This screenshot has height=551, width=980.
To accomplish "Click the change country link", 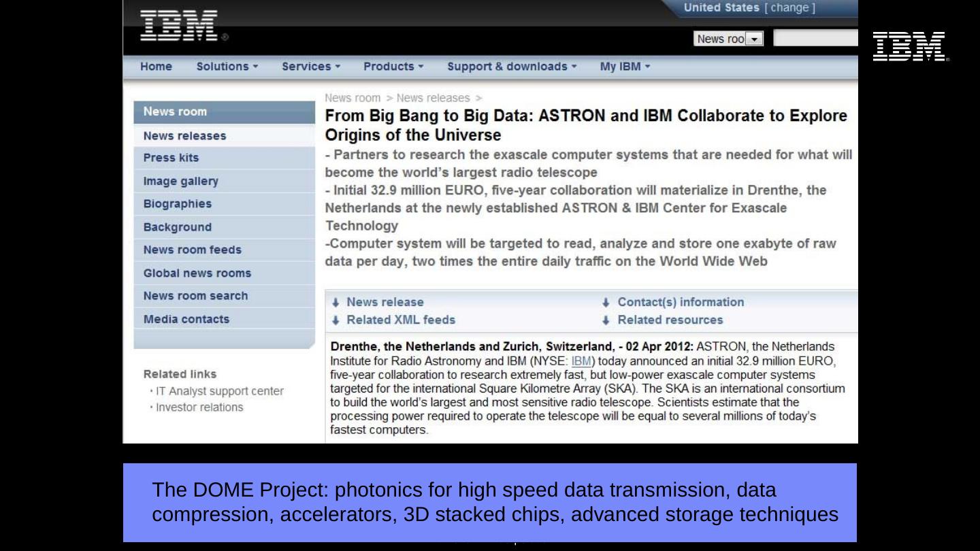I will coord(789,7).
